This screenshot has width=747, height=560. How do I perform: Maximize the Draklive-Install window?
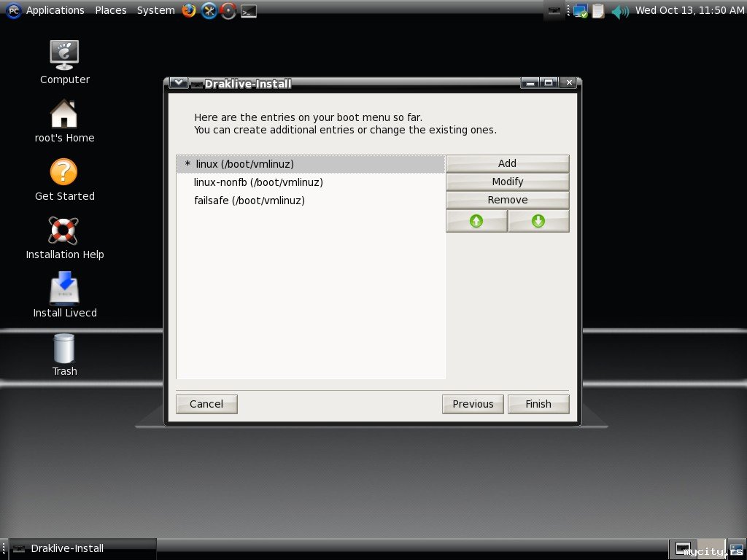pos(549,83)
